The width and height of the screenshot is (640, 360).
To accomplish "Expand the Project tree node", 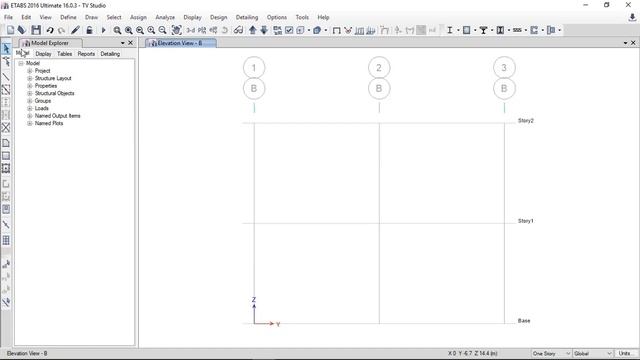I will pyautogui.click(x=29, y=71).
